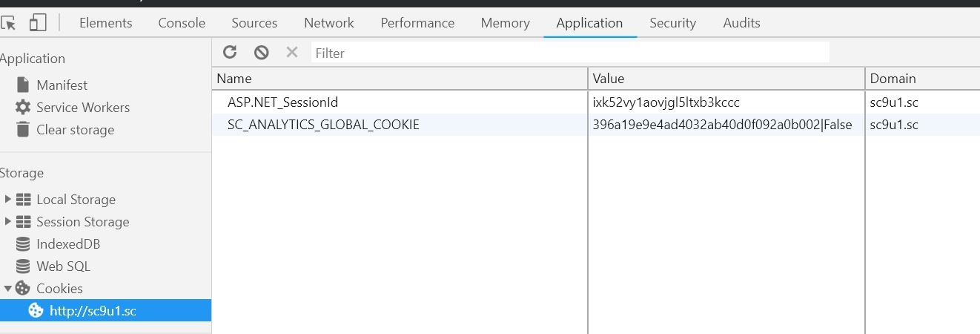Click the inspect element cursor icon
Viewport: 980px width, 334px height.
click(8, 23)
